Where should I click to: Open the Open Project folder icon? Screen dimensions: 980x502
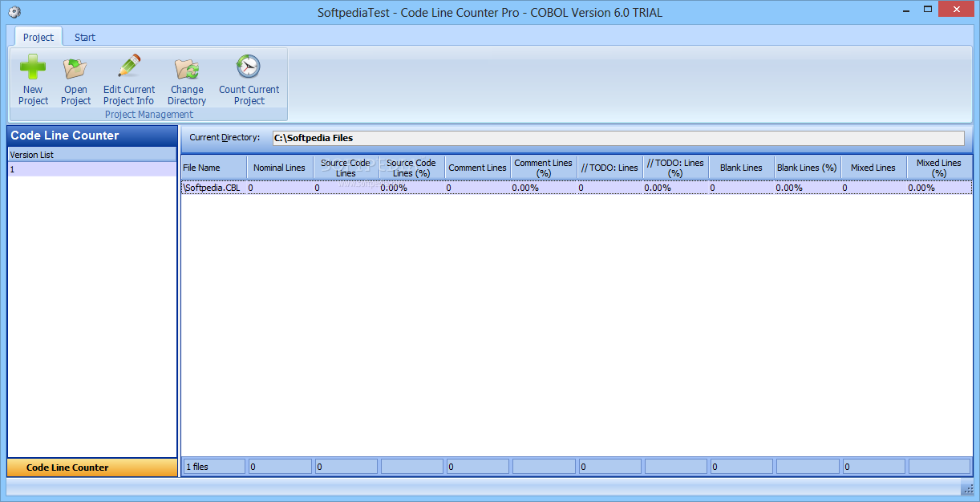pyautogui.click(x=75, y=67)
